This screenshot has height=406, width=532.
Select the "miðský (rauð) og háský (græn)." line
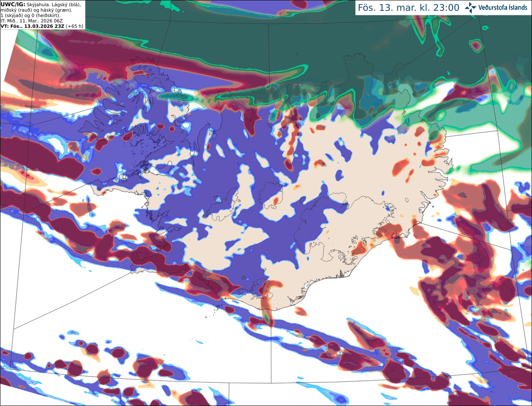coord(36,10)
